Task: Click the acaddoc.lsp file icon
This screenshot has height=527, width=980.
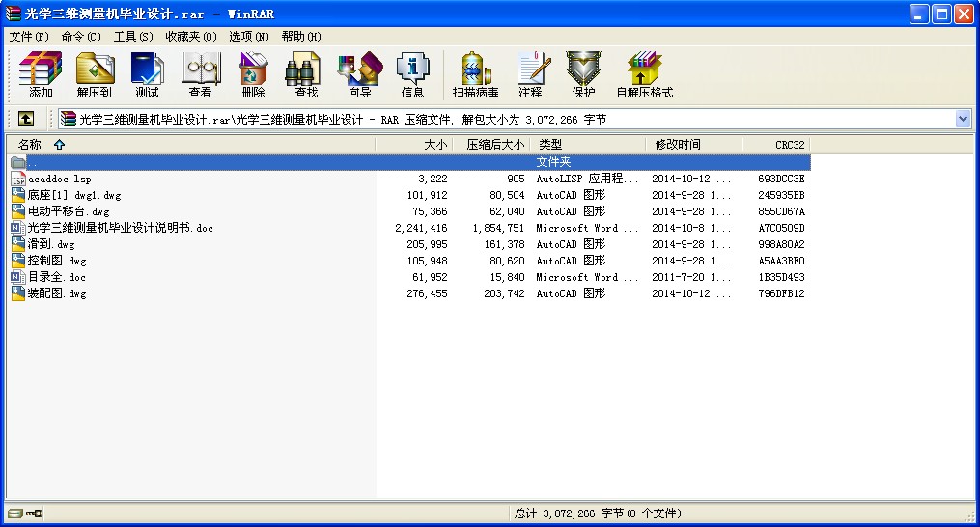Action: tap(18, 179)
